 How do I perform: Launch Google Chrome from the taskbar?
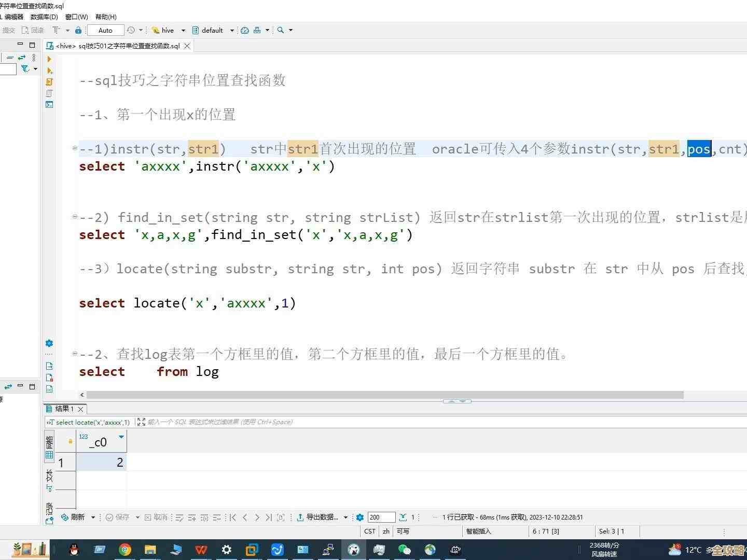pyautogui.click(x=125, y=550)
